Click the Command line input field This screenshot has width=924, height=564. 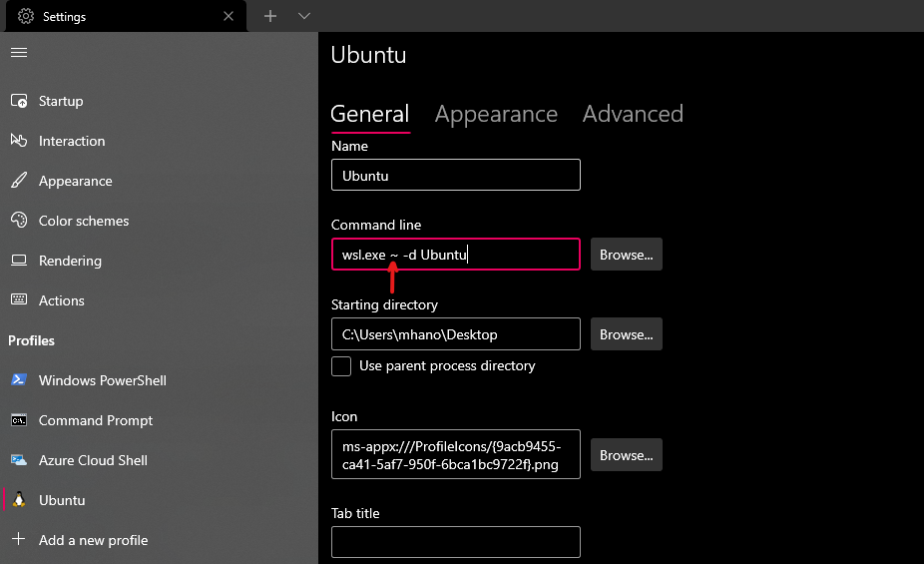[456, 255]
